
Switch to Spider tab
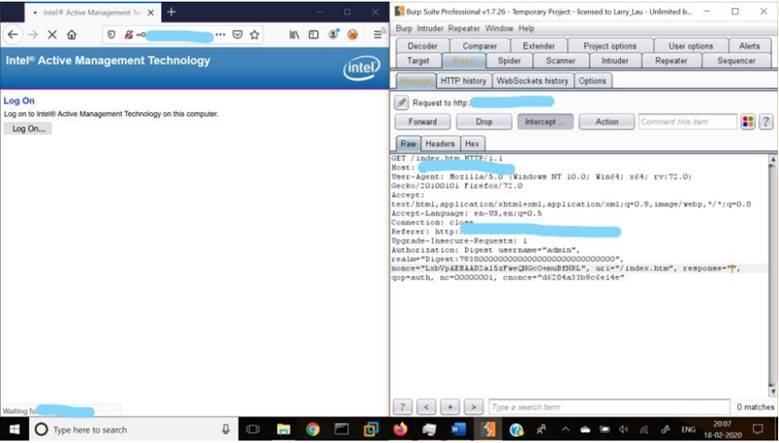tap(509, 61)
